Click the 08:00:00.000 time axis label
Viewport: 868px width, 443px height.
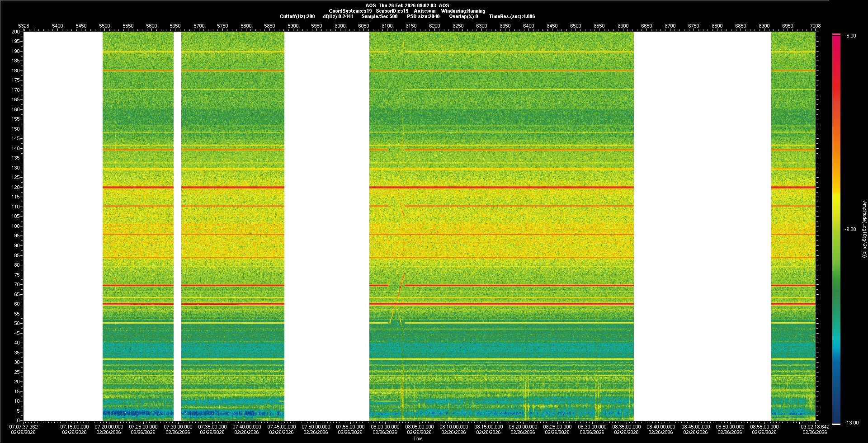coord(385,426)
